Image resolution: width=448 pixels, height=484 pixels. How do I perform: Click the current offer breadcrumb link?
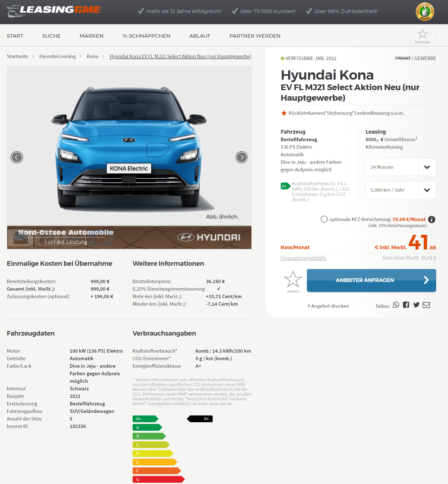181,56
